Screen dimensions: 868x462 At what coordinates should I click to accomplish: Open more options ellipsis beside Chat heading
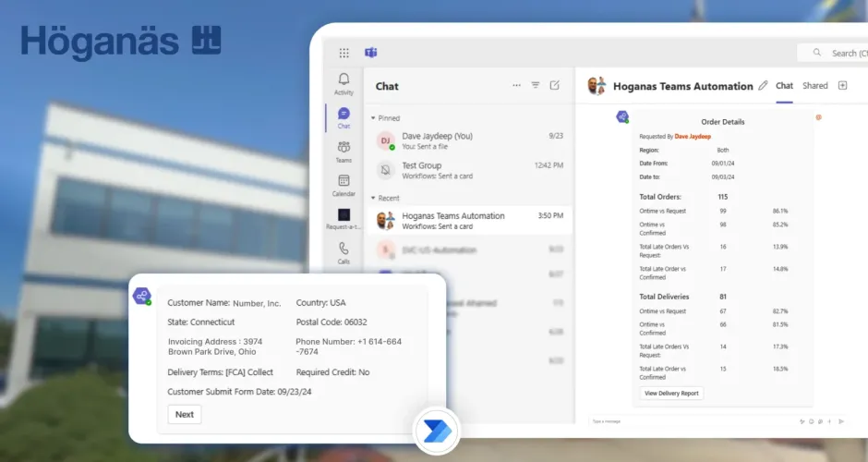coord(516,85)
